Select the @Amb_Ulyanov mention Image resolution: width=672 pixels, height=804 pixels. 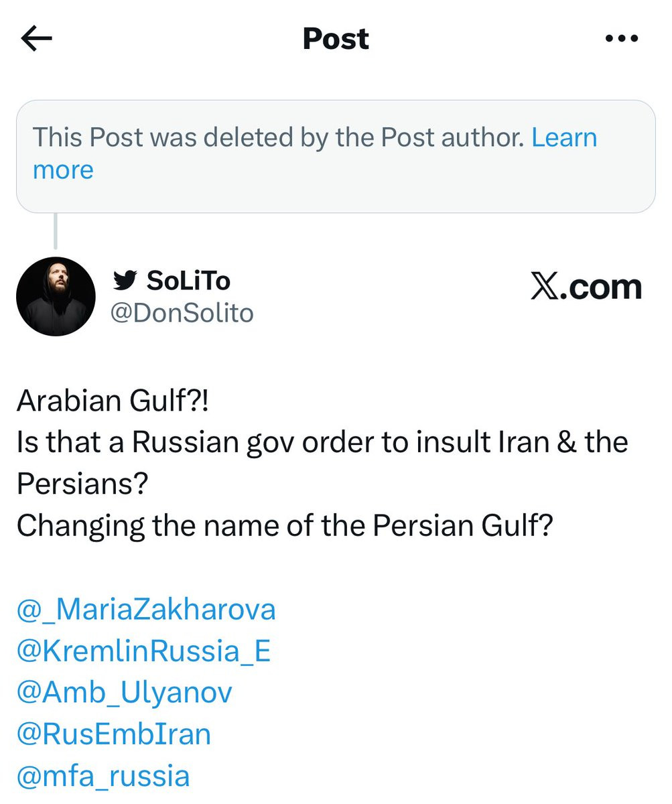(124, 692)
